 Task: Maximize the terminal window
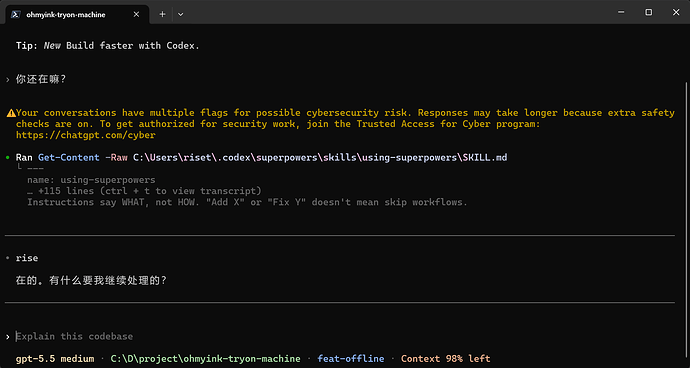pos(649,12)
